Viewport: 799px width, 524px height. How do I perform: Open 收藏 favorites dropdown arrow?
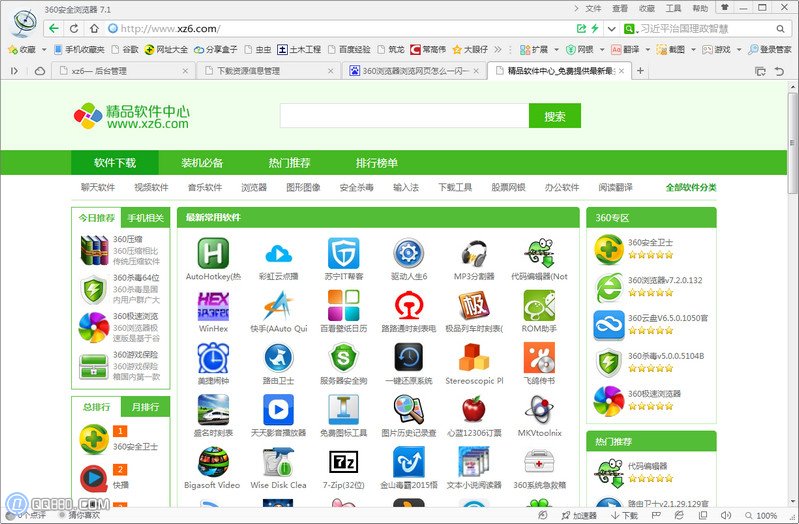point(44,49)
